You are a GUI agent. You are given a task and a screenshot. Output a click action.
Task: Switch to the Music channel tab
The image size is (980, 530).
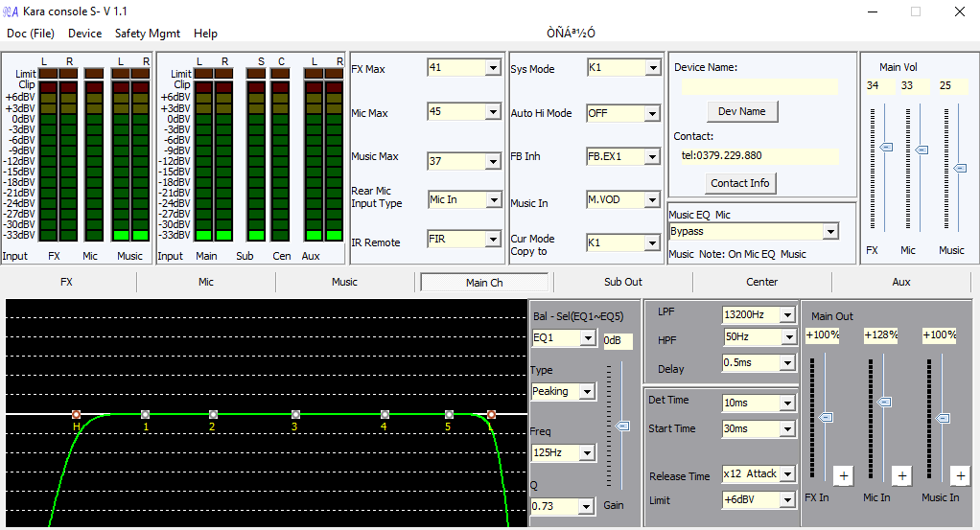click(344, 282)
